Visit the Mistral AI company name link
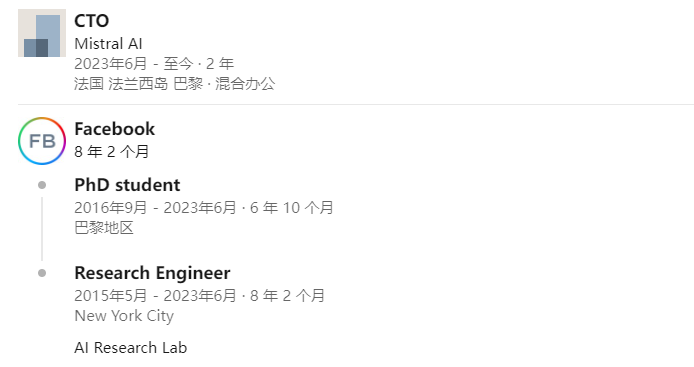The width and height of the screenshot is (694, 367). coord(108,44)
